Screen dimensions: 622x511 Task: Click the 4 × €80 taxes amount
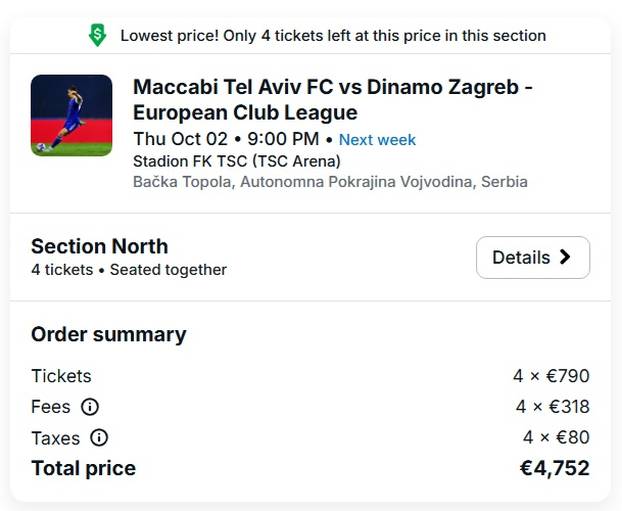(x=556, y=438)
